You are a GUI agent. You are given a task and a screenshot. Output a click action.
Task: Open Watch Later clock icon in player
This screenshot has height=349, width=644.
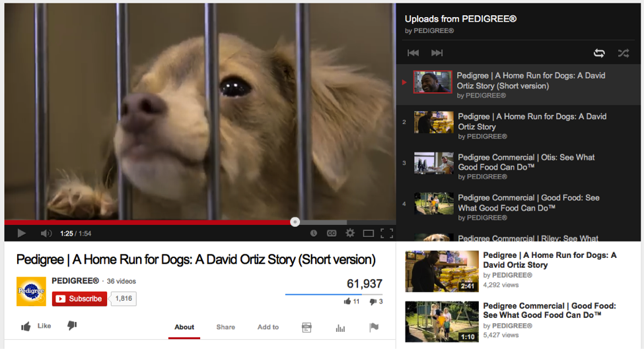pos(313,234)
